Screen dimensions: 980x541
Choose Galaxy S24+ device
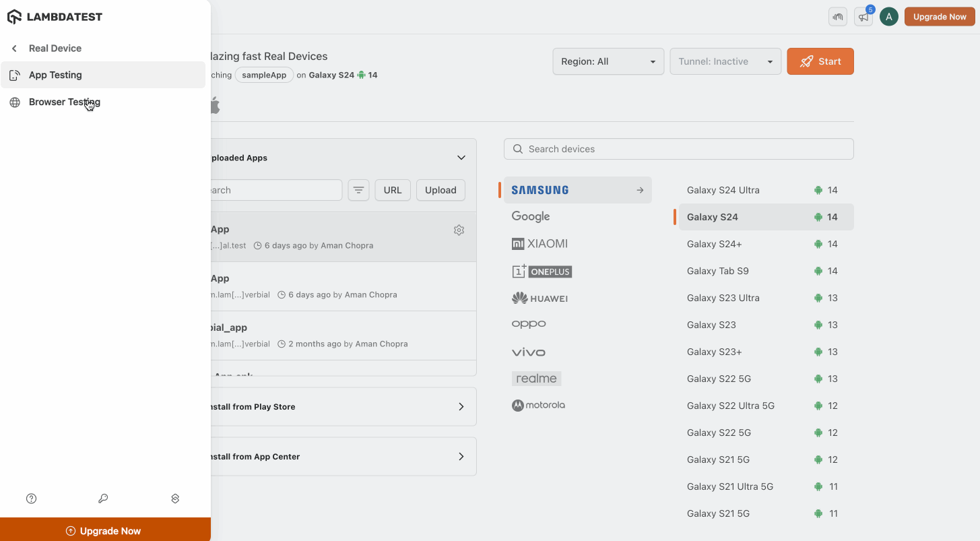[766, 244]
